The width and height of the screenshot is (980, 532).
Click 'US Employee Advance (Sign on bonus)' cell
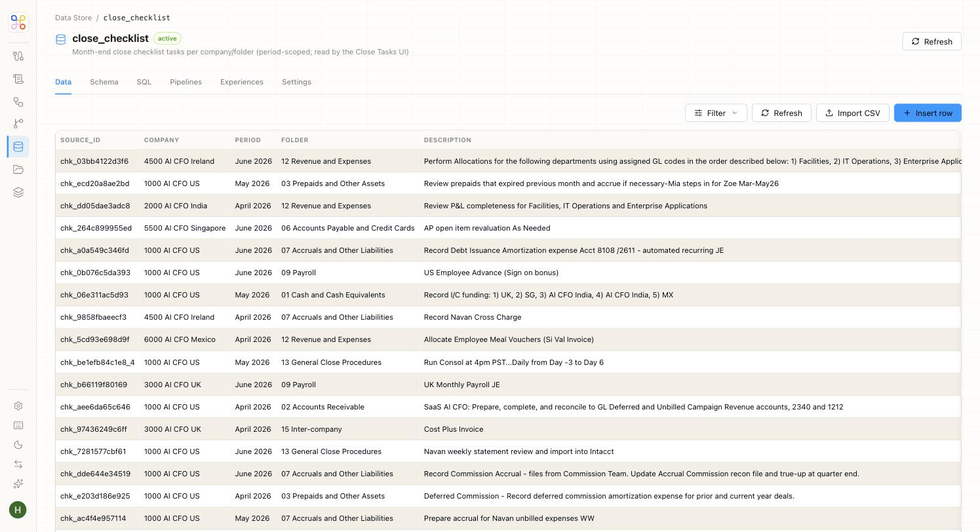491,273
